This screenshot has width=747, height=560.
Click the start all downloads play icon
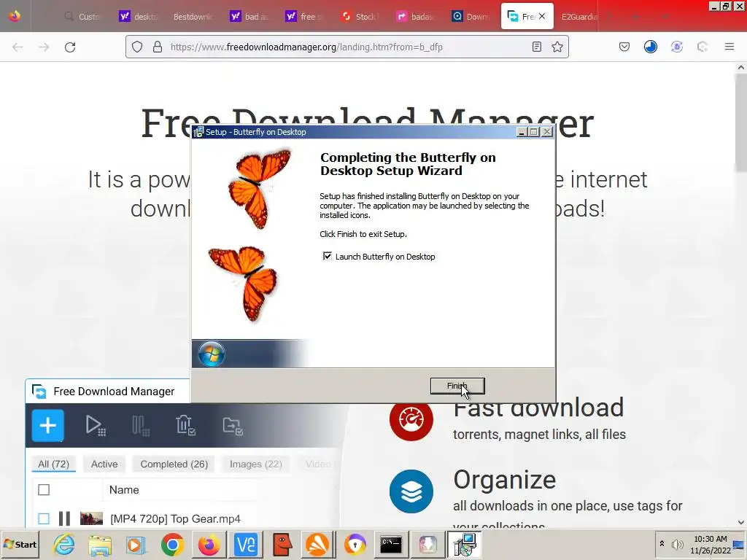95,426
